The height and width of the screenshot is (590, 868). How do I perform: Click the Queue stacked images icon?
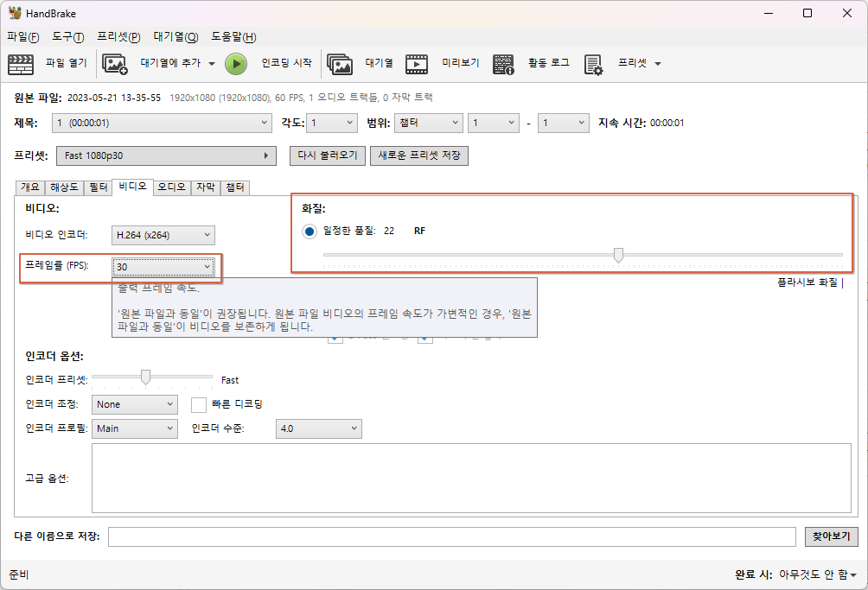(340, 64)
